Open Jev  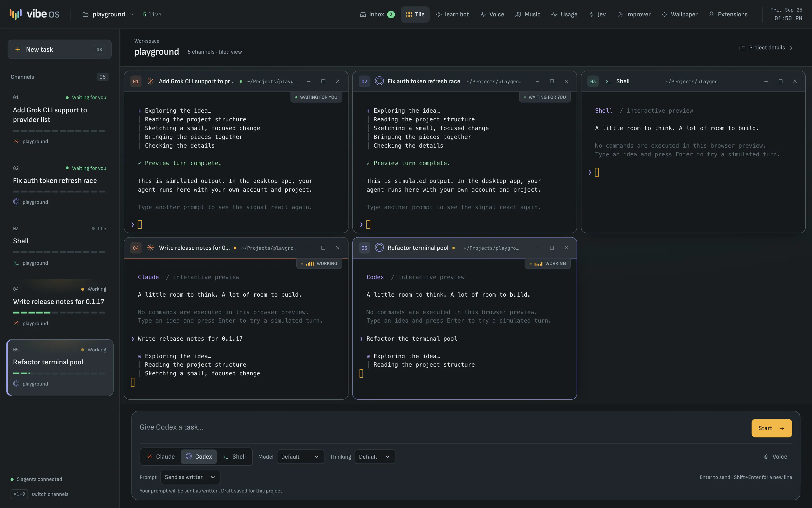597,14
